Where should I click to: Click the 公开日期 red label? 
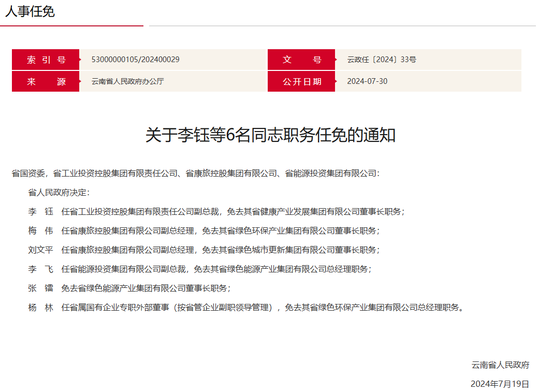tap(301, 81)
